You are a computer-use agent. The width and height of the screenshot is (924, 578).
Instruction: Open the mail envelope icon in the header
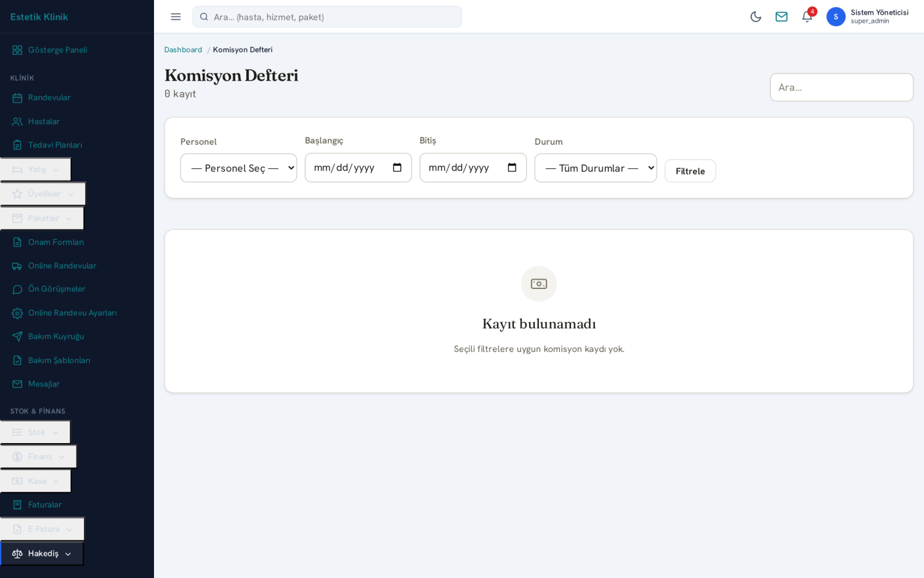[781, 17]
